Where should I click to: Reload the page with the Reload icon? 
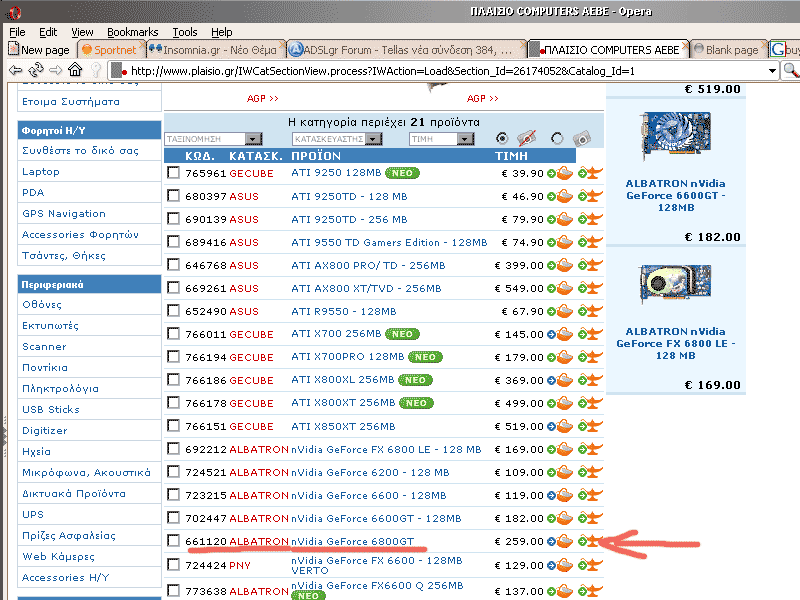pos(36,70)
